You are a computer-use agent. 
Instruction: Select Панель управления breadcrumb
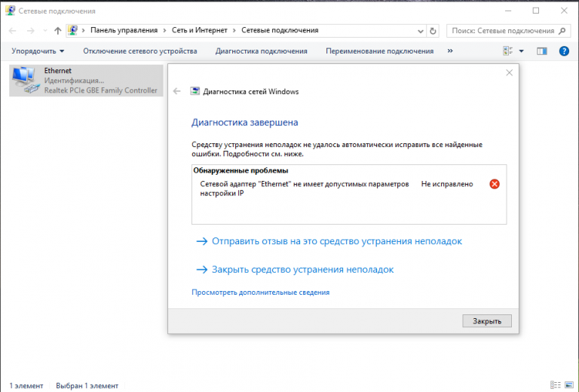pos(124,30)
